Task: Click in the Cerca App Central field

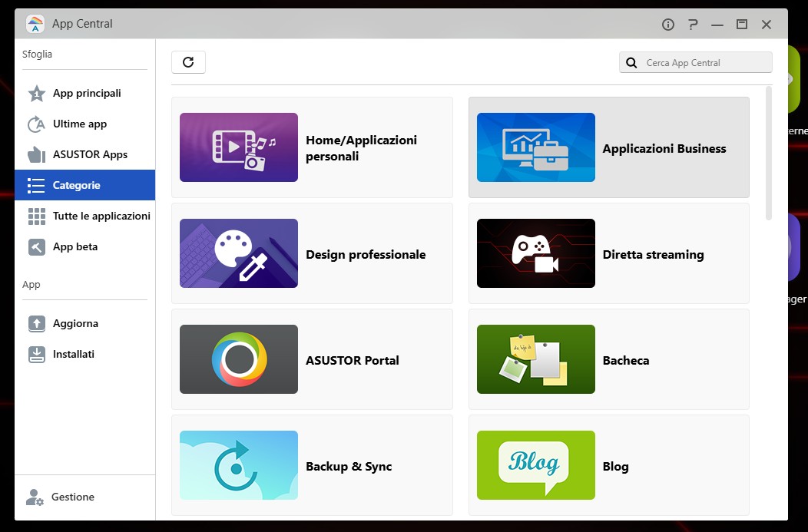Action: [x=695, y=62]
